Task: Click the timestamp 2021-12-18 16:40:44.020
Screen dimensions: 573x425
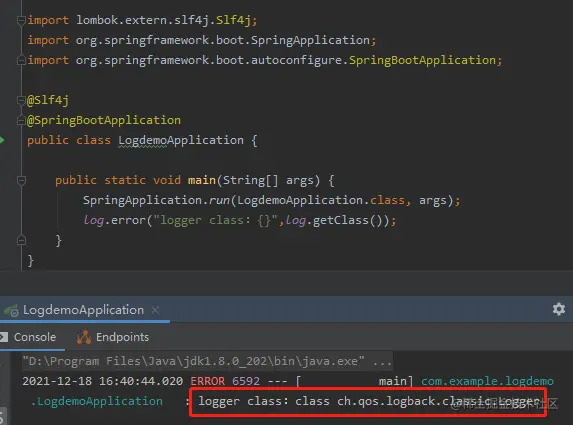Action: pyautogui.click(x=103, y=381)
